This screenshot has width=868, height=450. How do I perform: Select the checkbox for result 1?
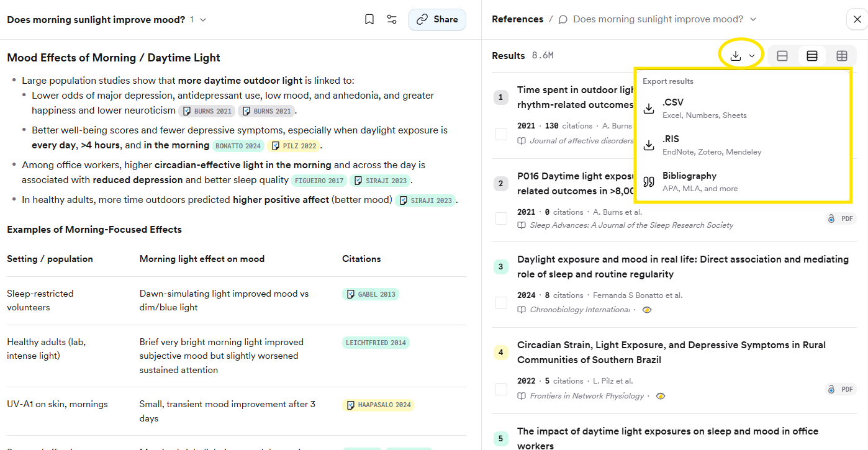pos(501,133)
